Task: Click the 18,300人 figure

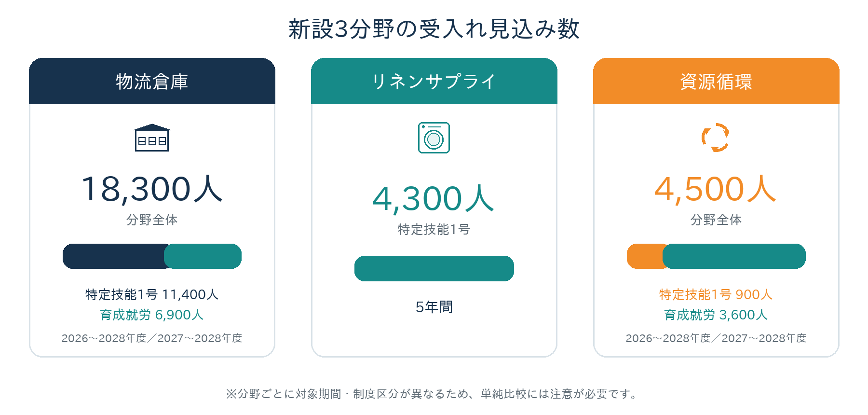Action: click(x=152, y=189)
